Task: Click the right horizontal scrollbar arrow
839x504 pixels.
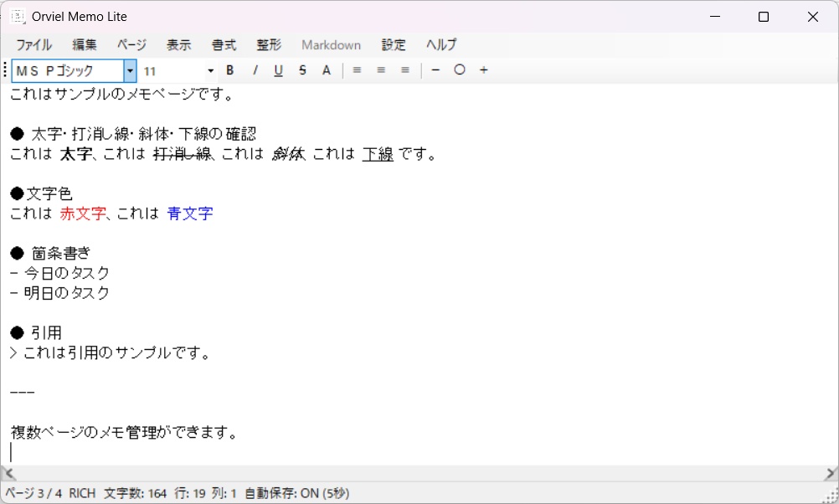Action: [x=831, y=473]
